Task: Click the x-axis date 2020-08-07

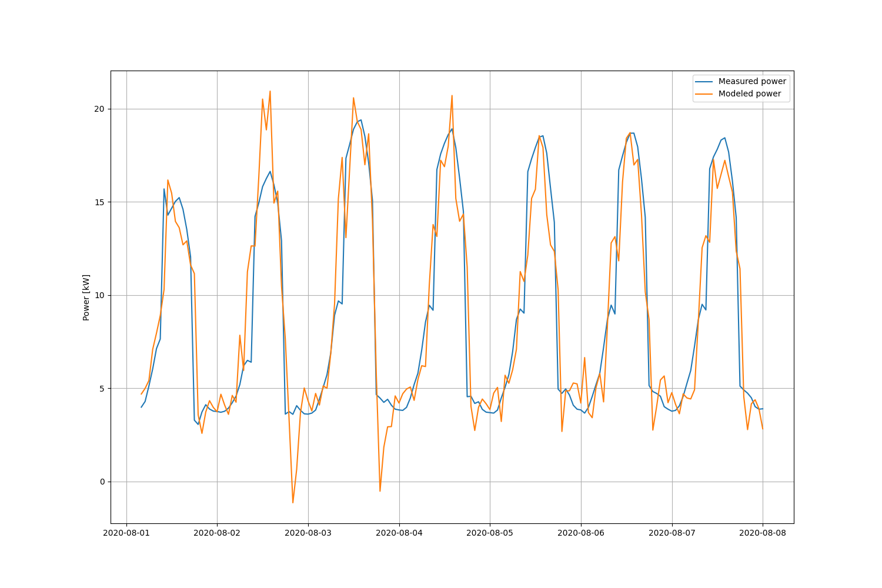Action: click(672, 533)
